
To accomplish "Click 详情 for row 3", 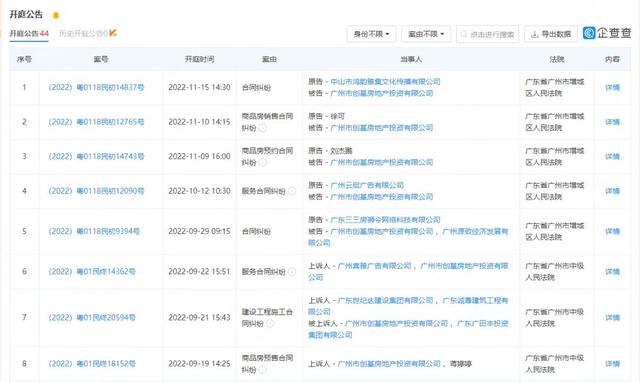I will click(x=612, y=156).
